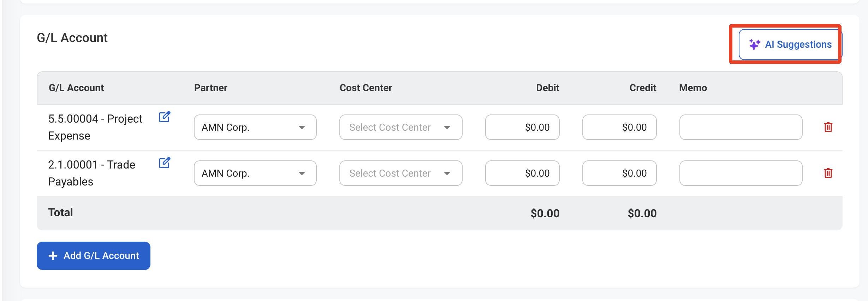The width and height of the screenshot is (868, 301).
Task: Click Memo field in Project Expense row
Action: coord(741,127)
